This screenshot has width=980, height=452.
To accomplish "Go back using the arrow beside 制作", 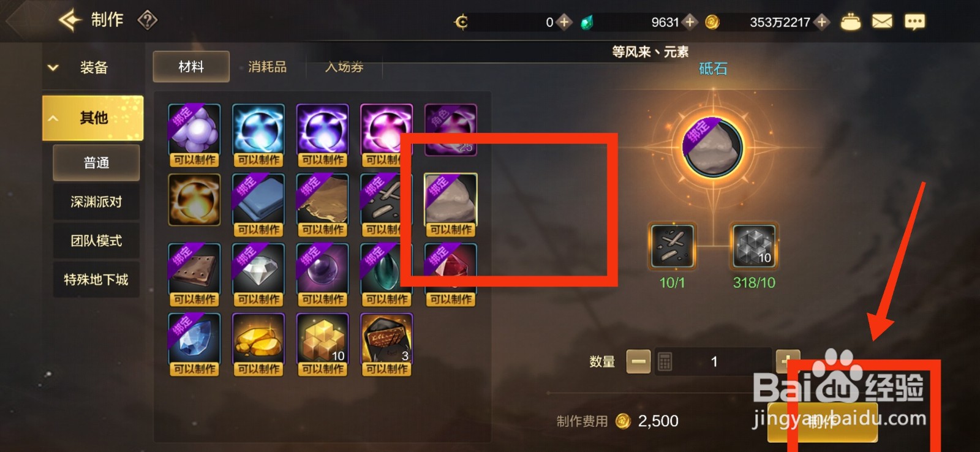I will tap(69, 20).
